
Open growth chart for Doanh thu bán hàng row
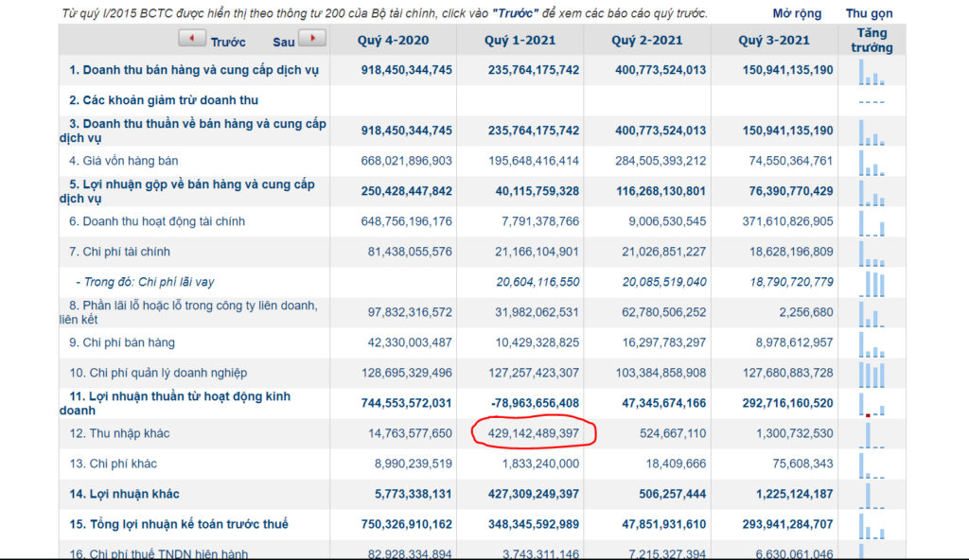tap(872, 72)
